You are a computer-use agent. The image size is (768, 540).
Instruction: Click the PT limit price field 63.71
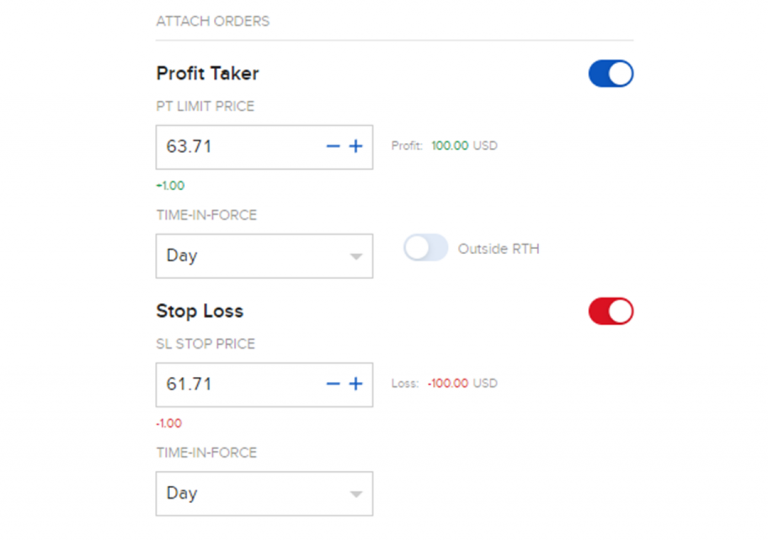pyautogui.click(x=235, y=147)
